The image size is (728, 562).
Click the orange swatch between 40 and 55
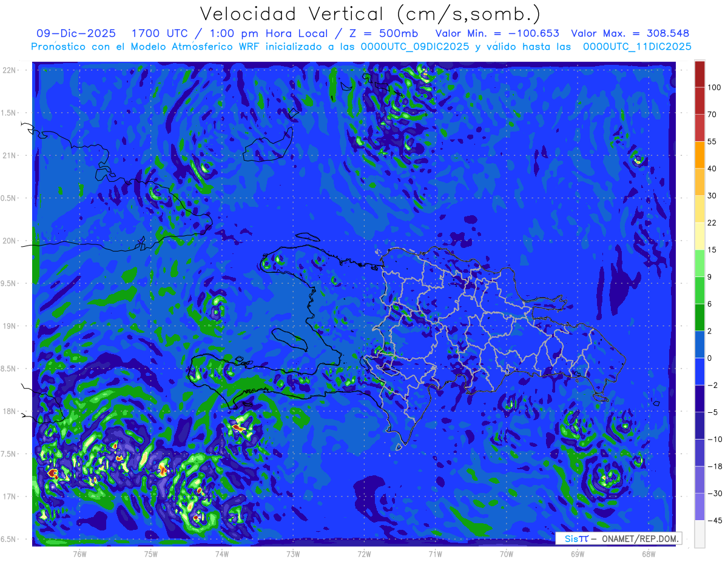(699, 155)
